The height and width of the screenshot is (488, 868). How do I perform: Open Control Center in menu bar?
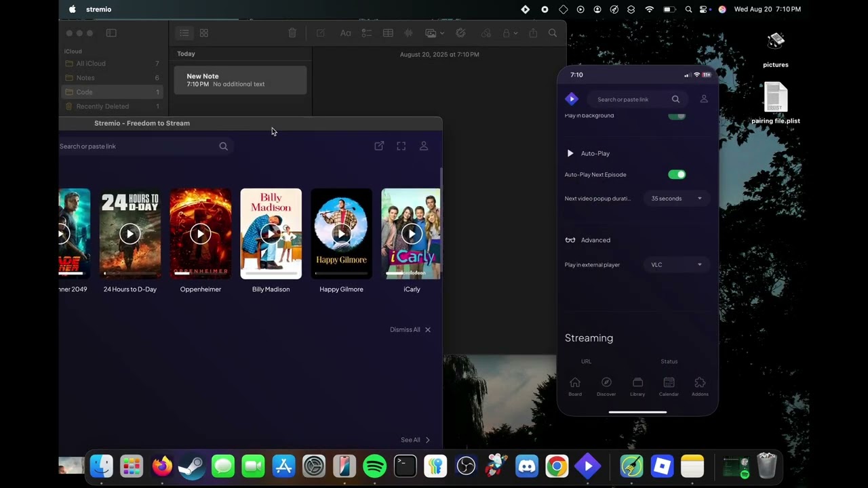point(705,9)
